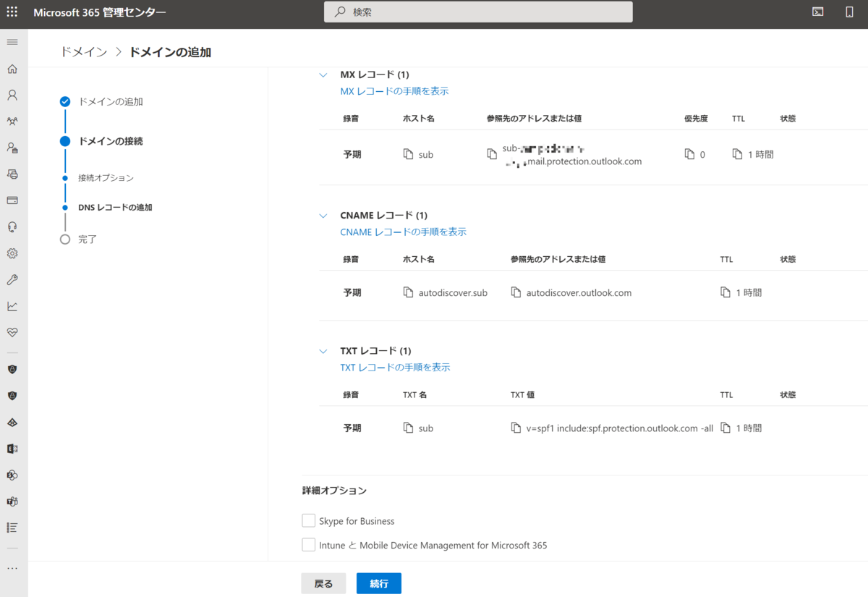Go to Home in left sidebar
Image resolution: width=868 pixels, height=597 pixels.
(x=12, y=69)
